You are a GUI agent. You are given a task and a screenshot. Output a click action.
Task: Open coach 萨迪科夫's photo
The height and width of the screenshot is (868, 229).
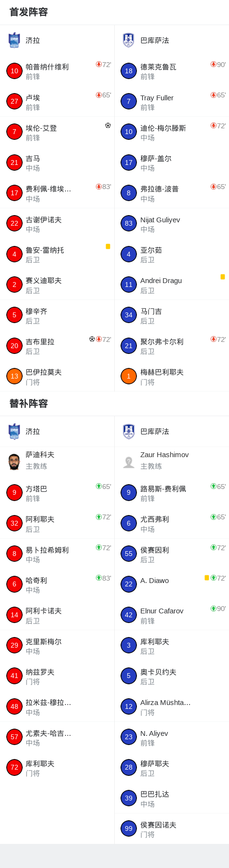pyautogui.click(x=14, y=461)
